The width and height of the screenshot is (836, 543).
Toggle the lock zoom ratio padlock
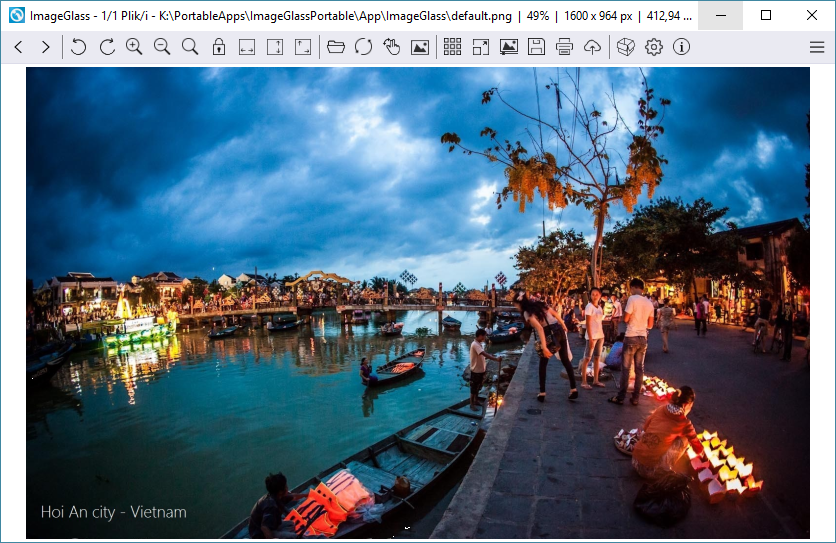click(218, 47)
